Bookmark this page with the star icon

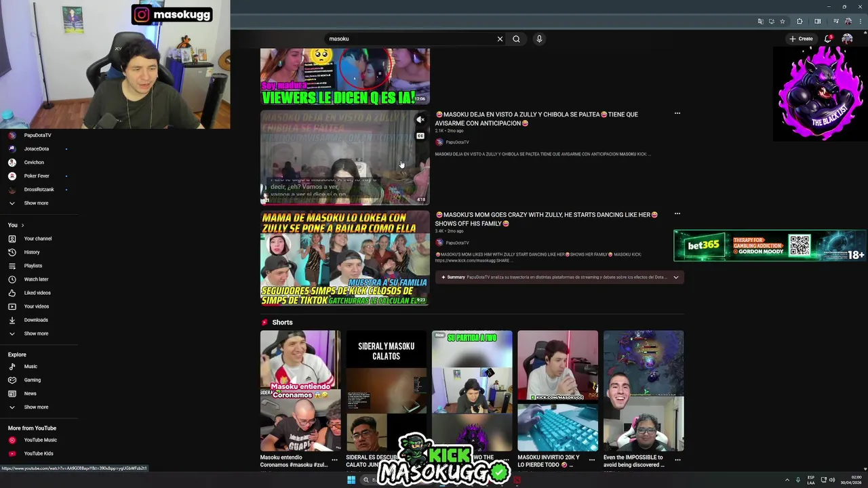point(782,21)
